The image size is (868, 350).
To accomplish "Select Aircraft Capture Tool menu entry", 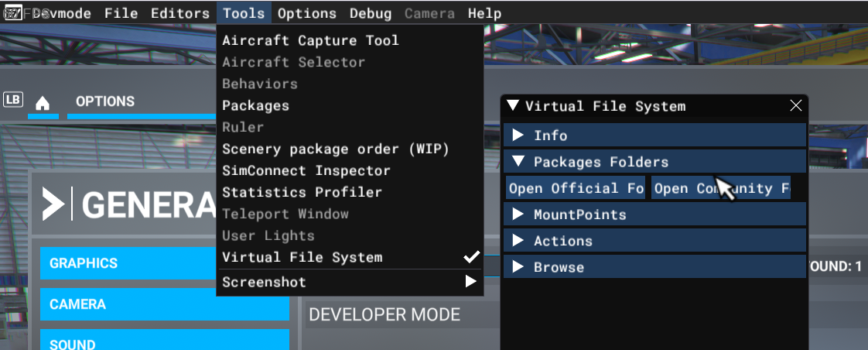I will point(310,40).
